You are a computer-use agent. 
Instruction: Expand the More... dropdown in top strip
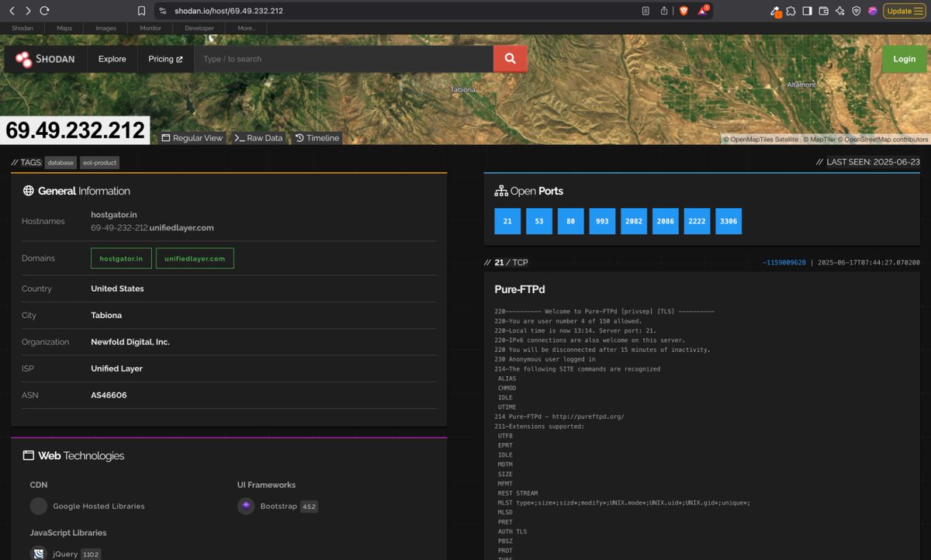click(x=247, y=28)
